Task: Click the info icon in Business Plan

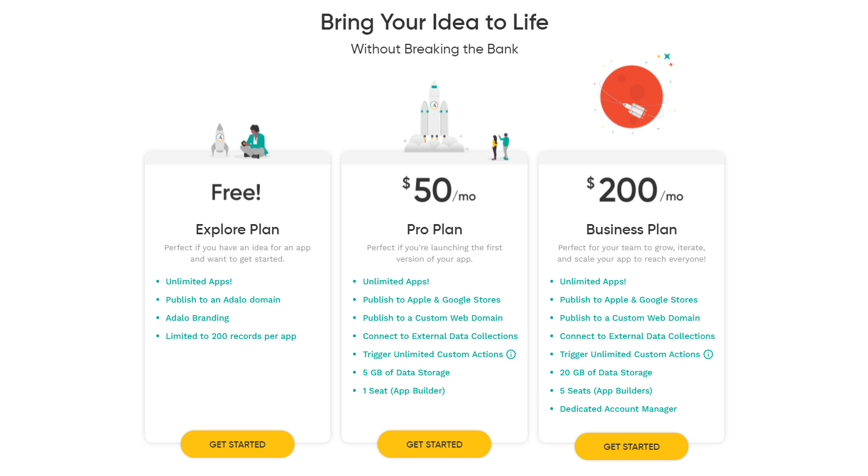Action: [x=708, y=354]
